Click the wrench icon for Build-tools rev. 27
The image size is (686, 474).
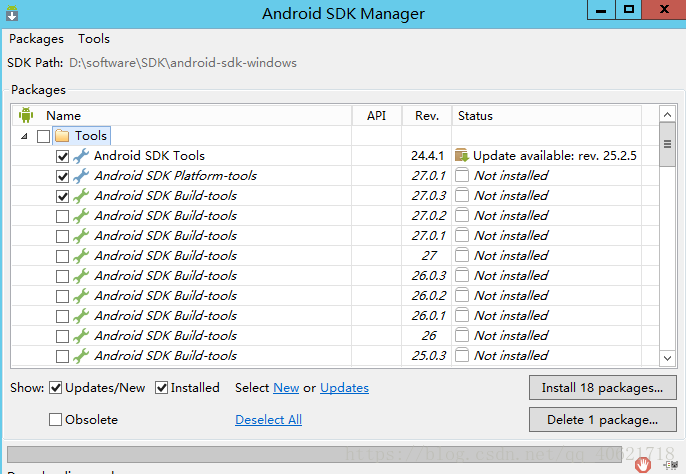tap(81, 256)
